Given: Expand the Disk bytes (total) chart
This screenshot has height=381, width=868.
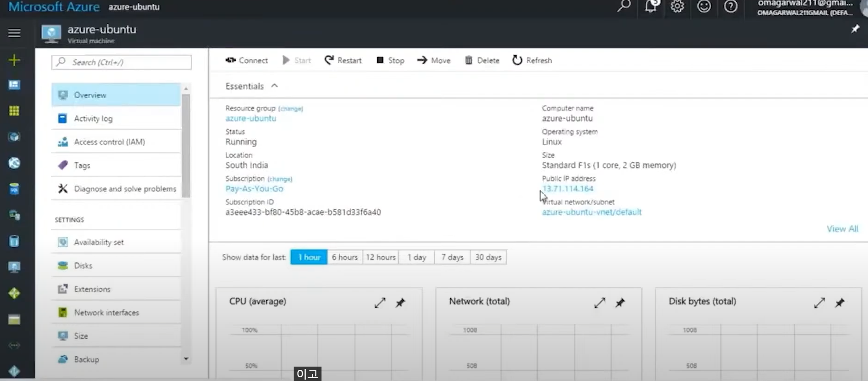Looking at the screenshot, I should click(x=820, y=303).
